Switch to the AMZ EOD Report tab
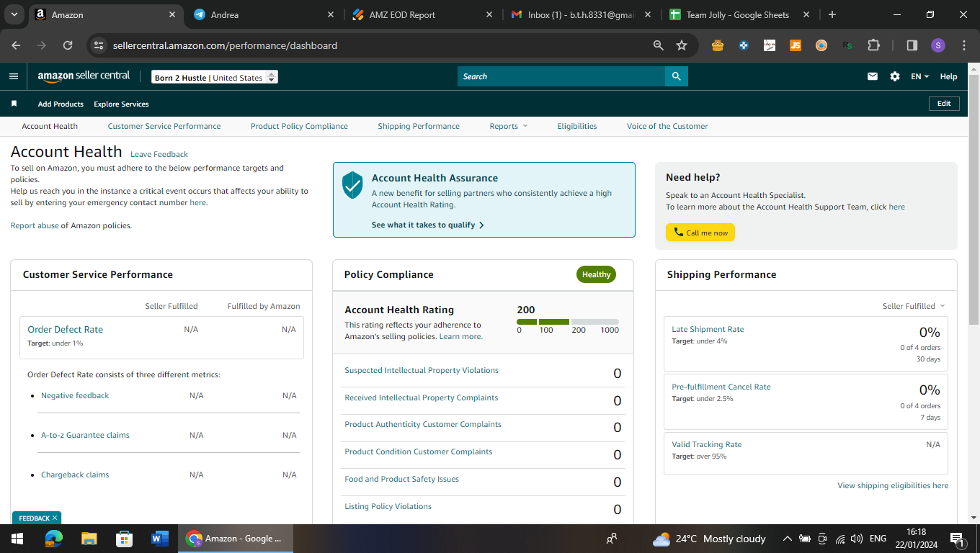Viewport: 980px width, 553px height. (424, 14)
